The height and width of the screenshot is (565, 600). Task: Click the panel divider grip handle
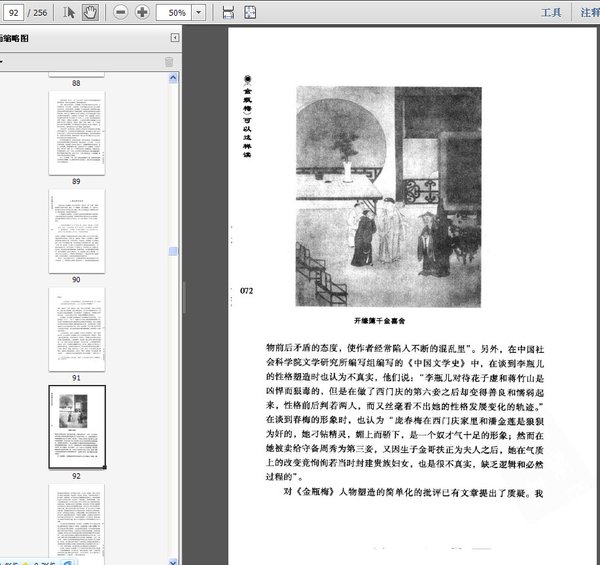coord(184,298)
